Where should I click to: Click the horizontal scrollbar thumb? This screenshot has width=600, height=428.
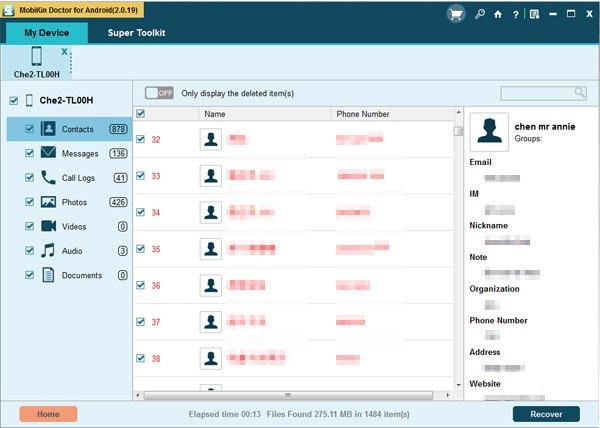[x=288, y=395]
